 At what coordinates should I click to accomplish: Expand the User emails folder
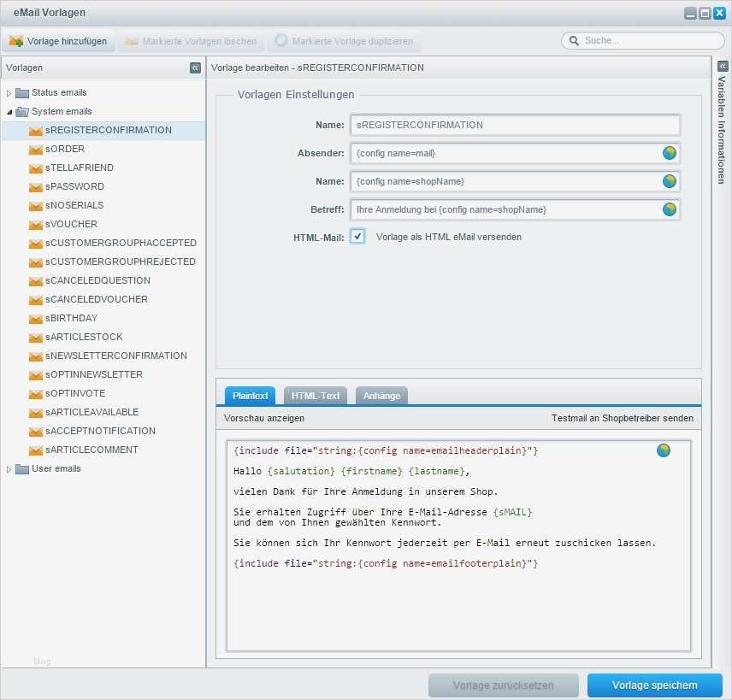click(9, 469)
